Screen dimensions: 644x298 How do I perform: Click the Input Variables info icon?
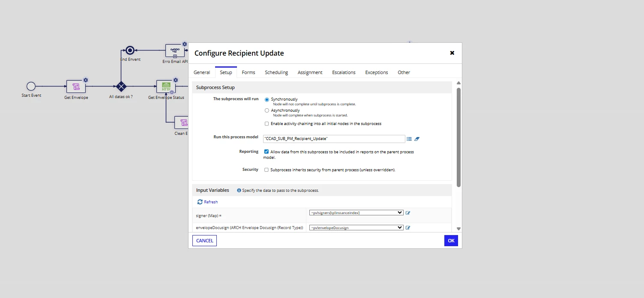point(239,190)
